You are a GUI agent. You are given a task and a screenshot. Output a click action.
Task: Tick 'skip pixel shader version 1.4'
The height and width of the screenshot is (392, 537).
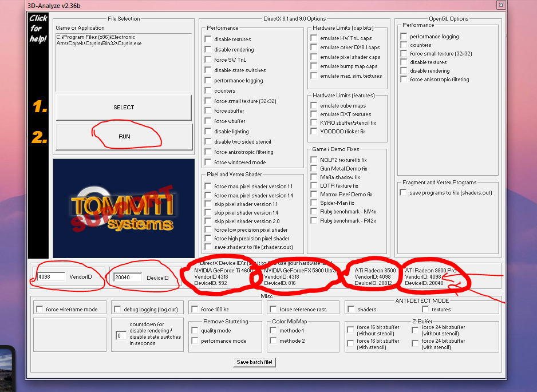click(208, 212)
